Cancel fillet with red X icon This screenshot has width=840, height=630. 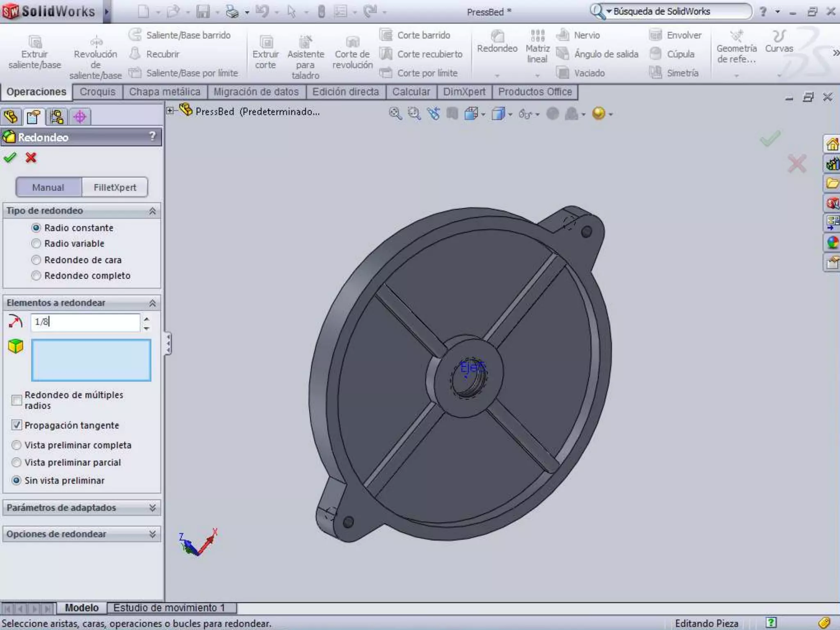point(31,157)
